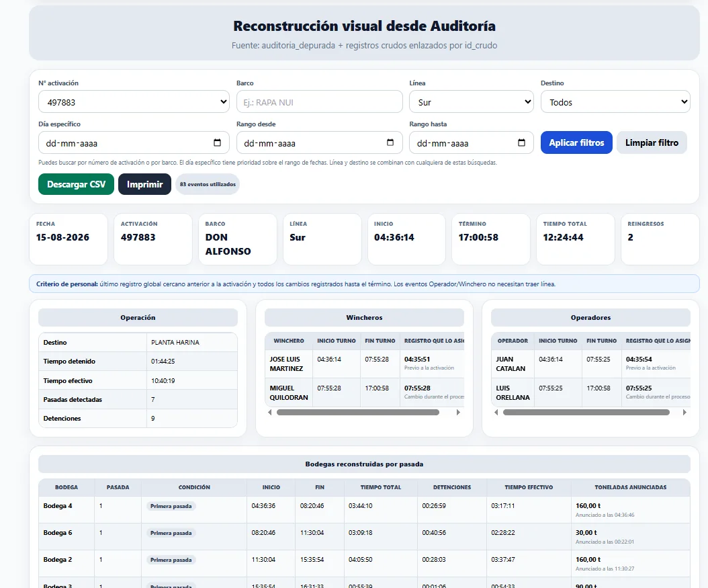Click the Detenciones row label in Operación

pos(62,419)
